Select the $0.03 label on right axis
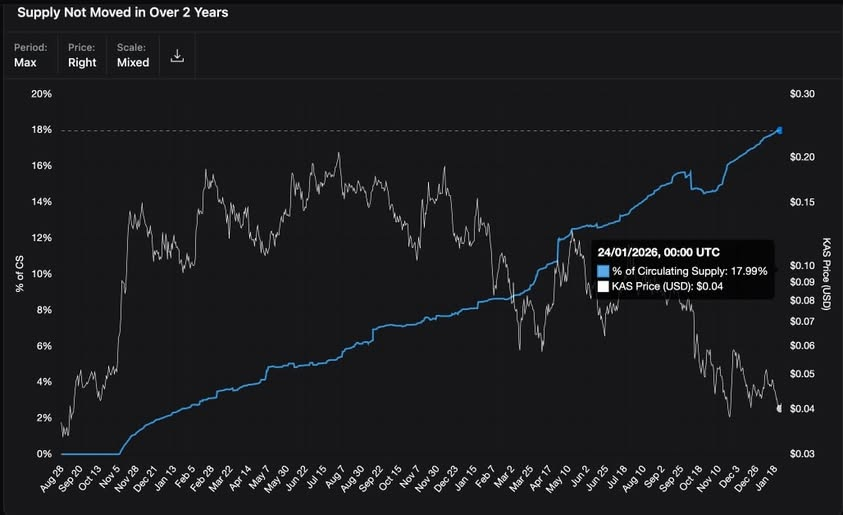843x515 pixels. click(x=802, y=454)
